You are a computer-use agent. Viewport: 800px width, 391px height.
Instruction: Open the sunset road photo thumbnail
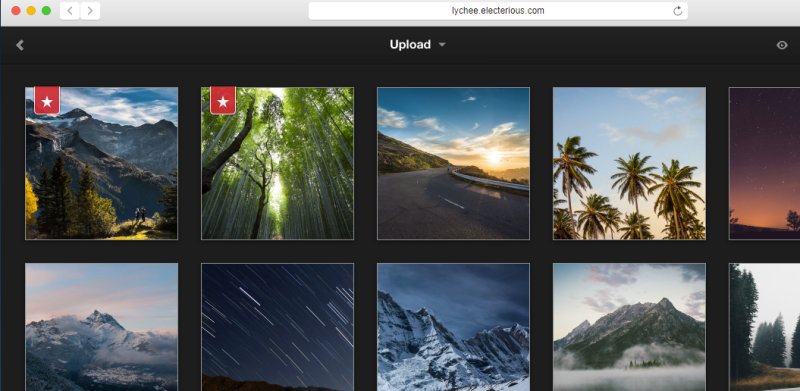[x=454, y=163]
